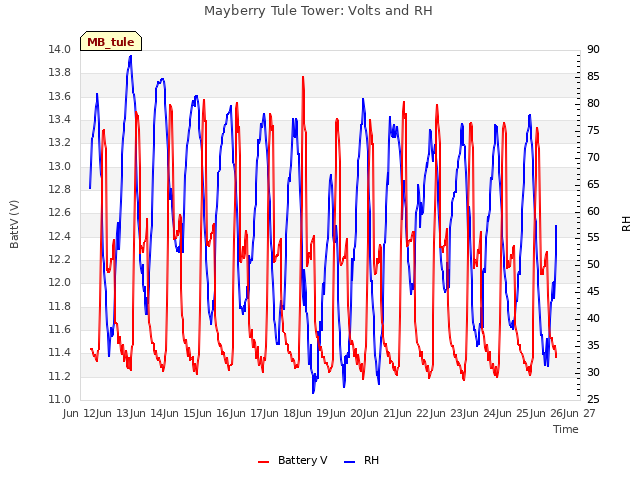
Task: Click the 'BattV (V)' left axis title
Action: (14, 224)
